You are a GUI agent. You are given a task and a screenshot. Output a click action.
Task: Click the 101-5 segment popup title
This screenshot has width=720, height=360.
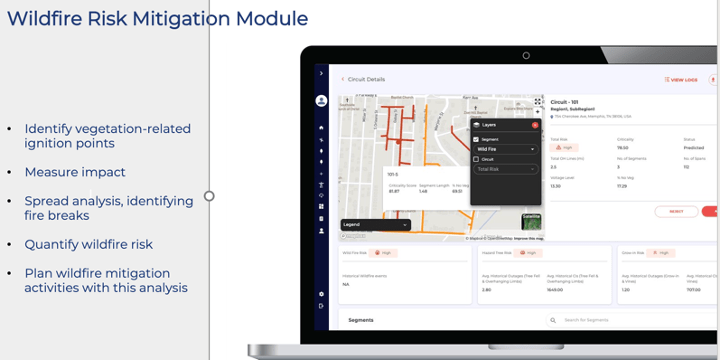coord(392,174)
